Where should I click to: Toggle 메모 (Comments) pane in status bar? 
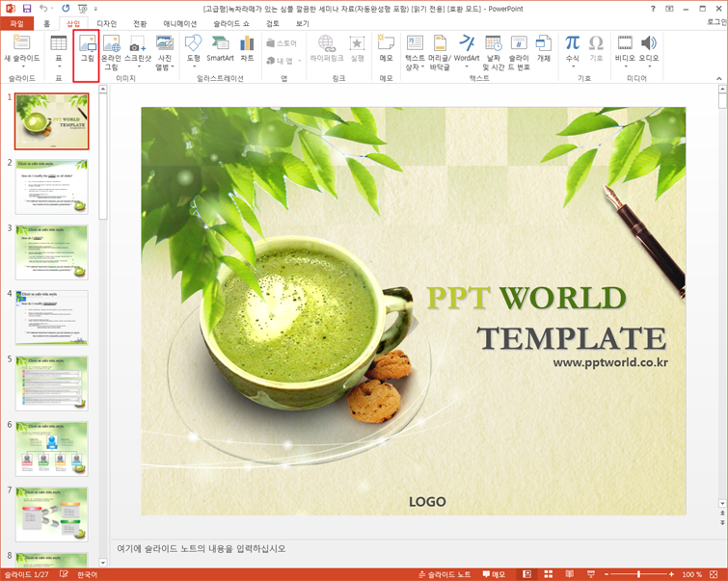point(494,574)
